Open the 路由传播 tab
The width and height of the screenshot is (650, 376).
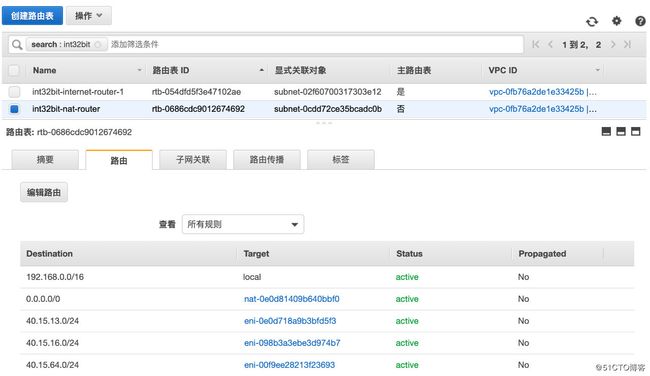pyautogui.click(x=267, y=160)
